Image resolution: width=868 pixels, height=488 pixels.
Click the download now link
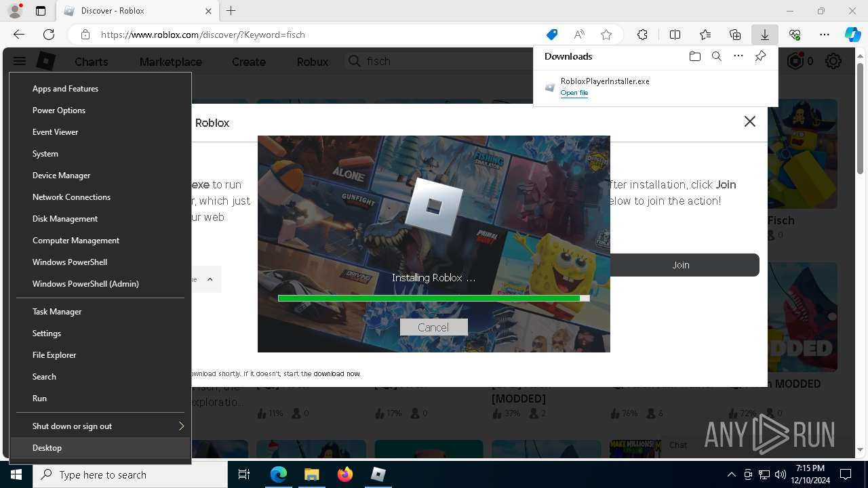coord(336,373)
